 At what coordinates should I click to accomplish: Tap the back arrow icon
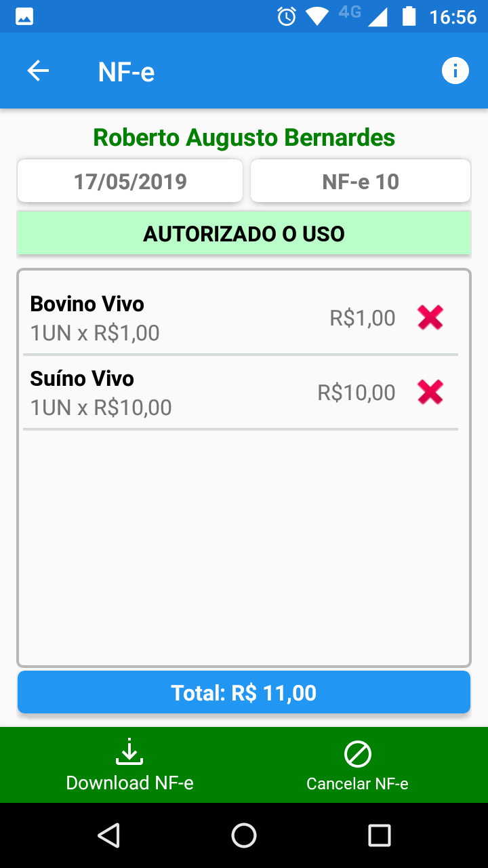[x=38, y=71]
